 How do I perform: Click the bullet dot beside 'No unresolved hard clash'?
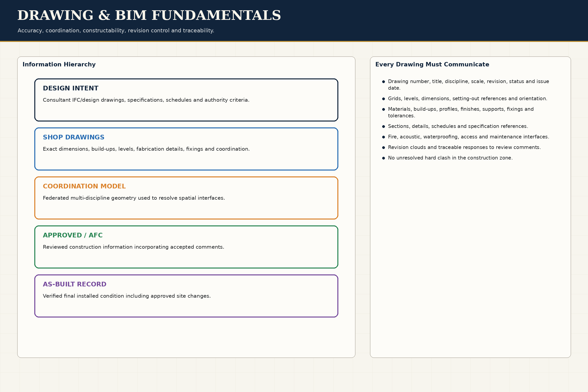coord(383,158)
